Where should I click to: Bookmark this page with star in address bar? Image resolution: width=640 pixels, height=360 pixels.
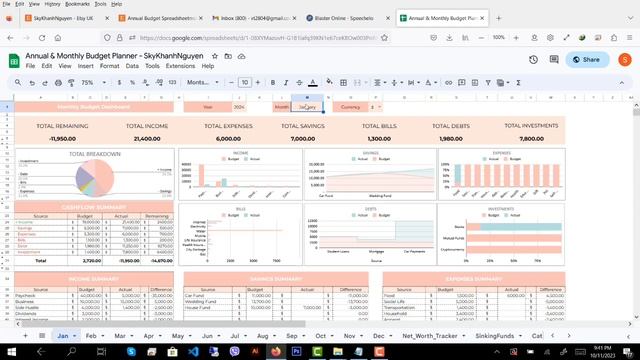point(384,38)
